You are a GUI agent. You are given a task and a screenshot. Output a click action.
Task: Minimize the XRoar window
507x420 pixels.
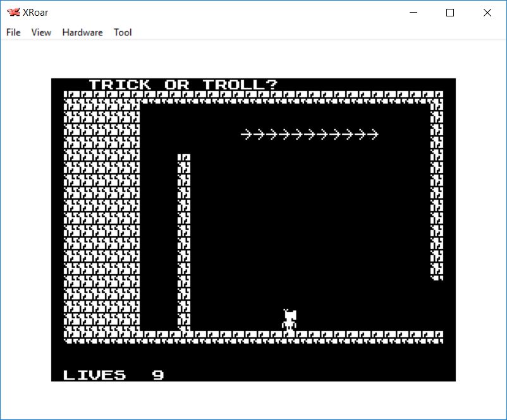click(414, 13)
